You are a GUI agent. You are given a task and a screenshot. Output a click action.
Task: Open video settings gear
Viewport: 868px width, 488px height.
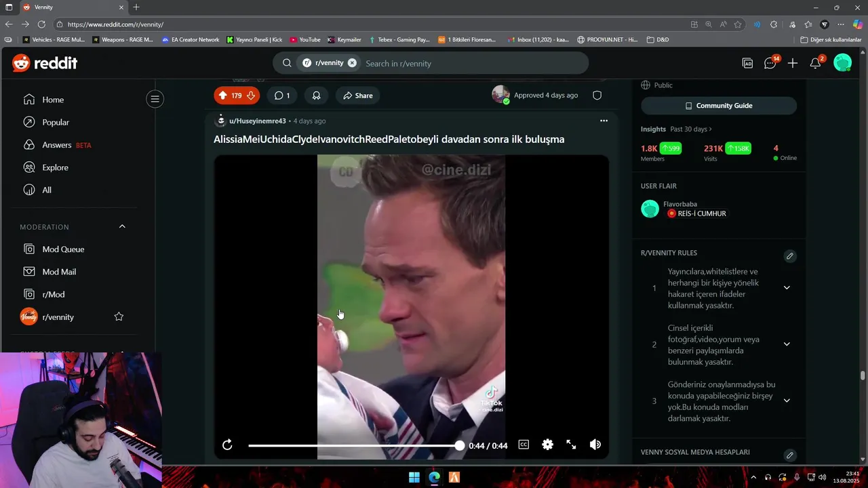coord(547,445)
